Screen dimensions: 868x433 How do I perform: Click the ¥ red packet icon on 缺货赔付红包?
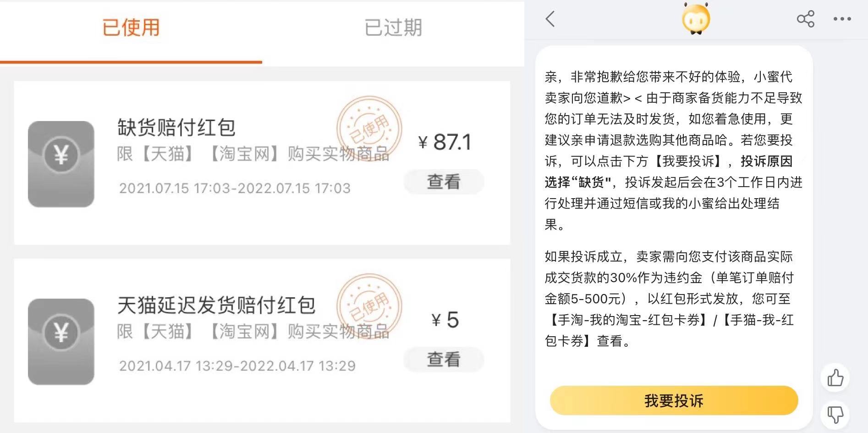[60, 157]
